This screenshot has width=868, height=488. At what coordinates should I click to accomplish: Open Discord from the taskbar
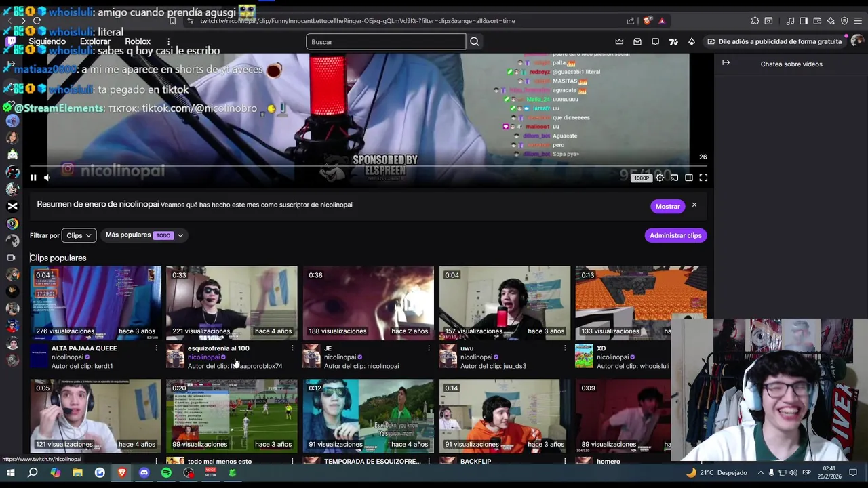point(144,472)
